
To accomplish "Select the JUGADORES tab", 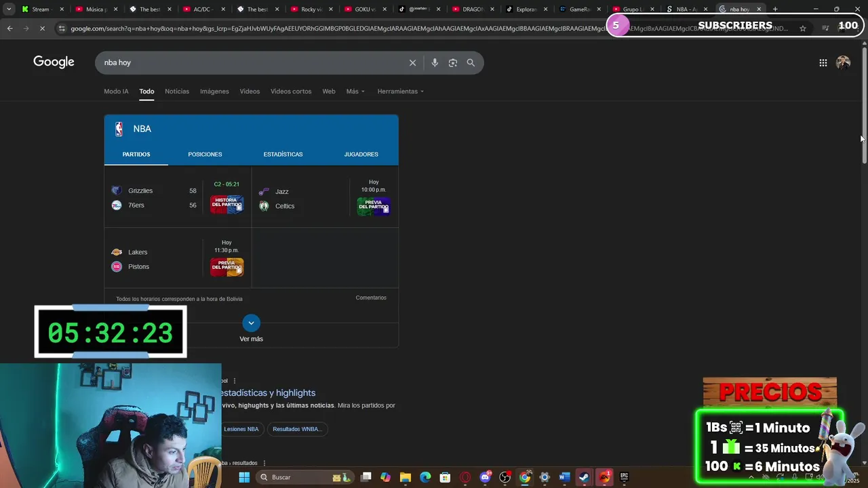I will point(361,155).
